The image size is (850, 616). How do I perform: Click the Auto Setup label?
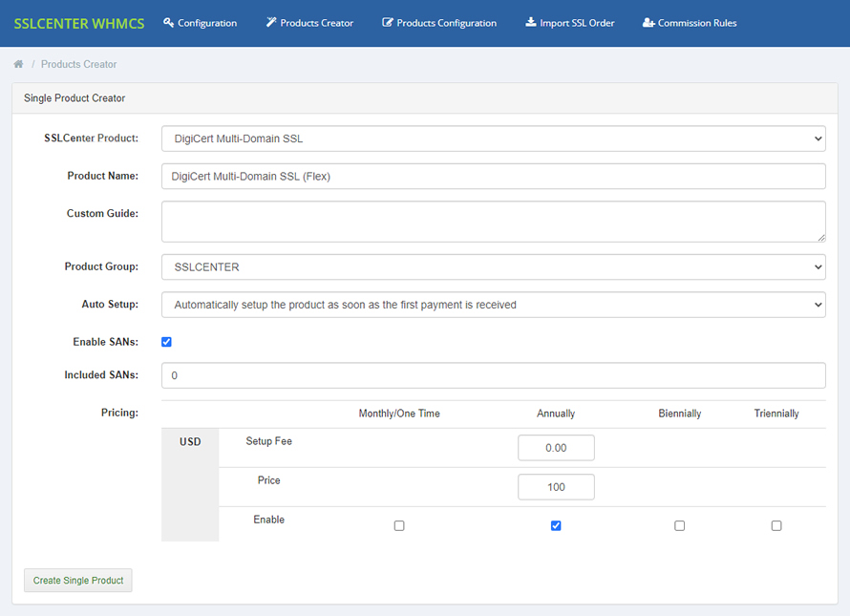pos(110,305)
